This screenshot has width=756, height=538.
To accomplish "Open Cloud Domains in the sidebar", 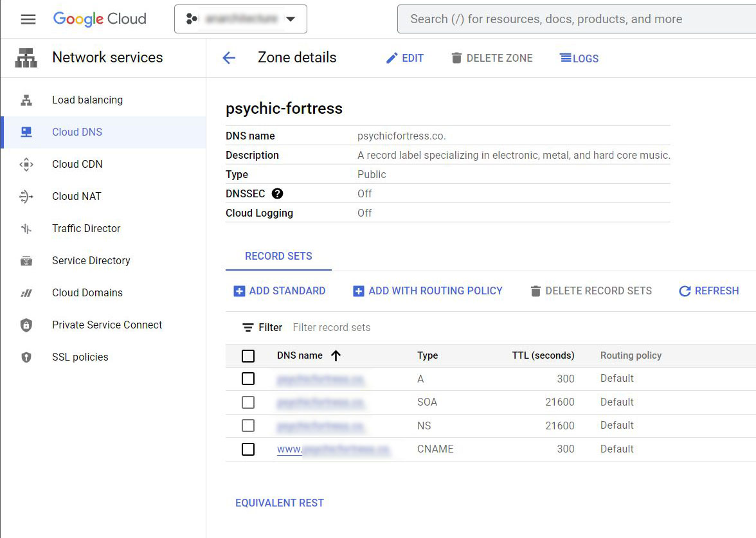I will (87, 293).
